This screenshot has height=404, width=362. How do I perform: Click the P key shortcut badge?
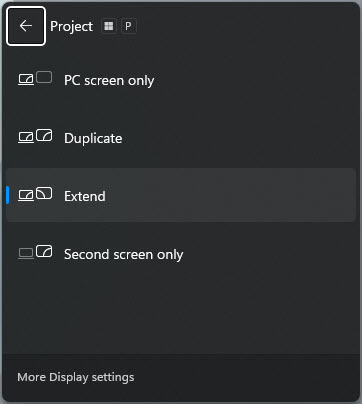[x=128, y=26]
